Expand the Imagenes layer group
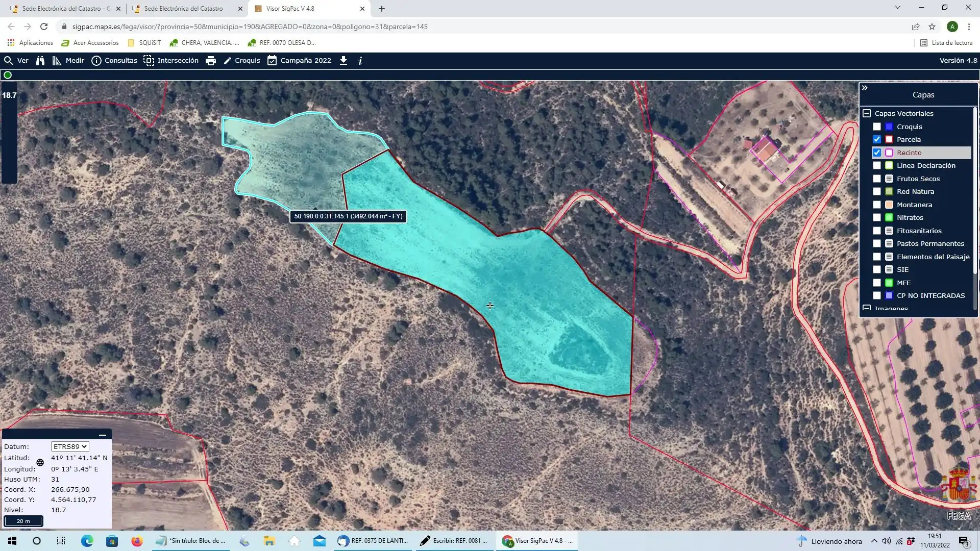Viewport: 980px width, 551px height. point(867,308)
